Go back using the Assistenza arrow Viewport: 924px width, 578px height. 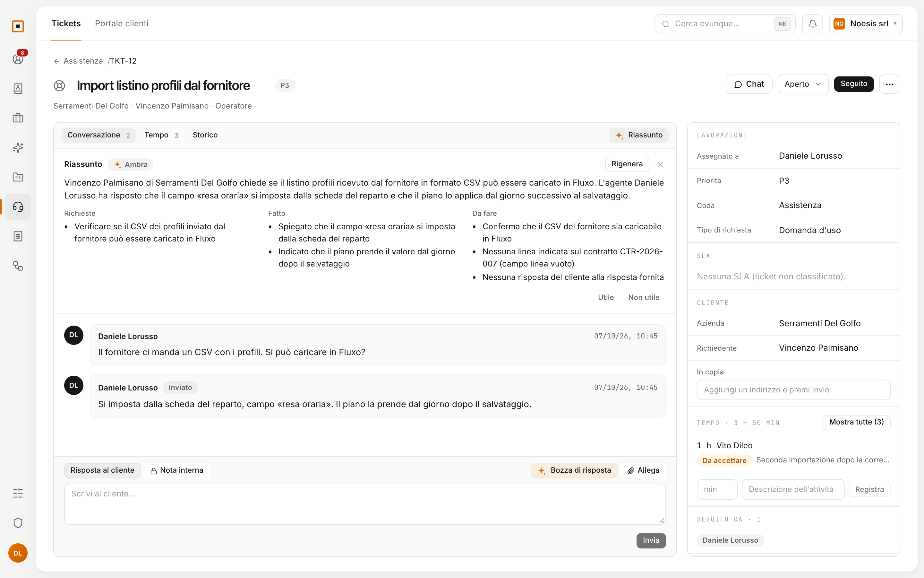pos(78,61)
